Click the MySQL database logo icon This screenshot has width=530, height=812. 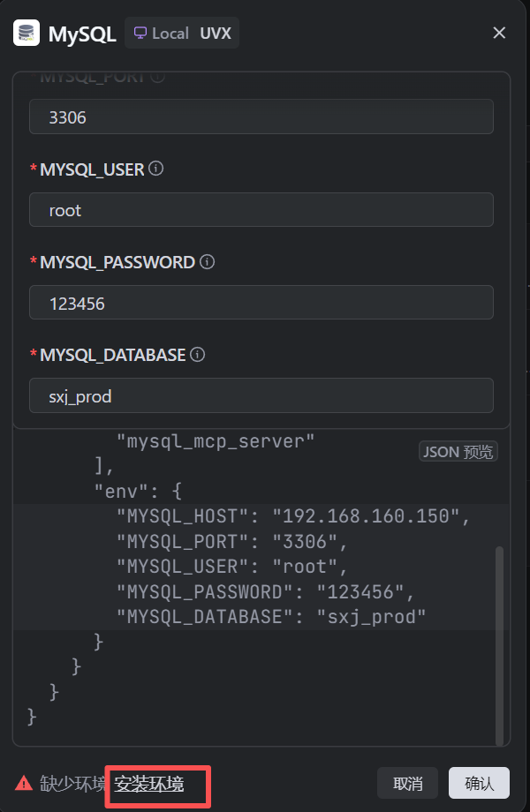(x=26, y=33)
